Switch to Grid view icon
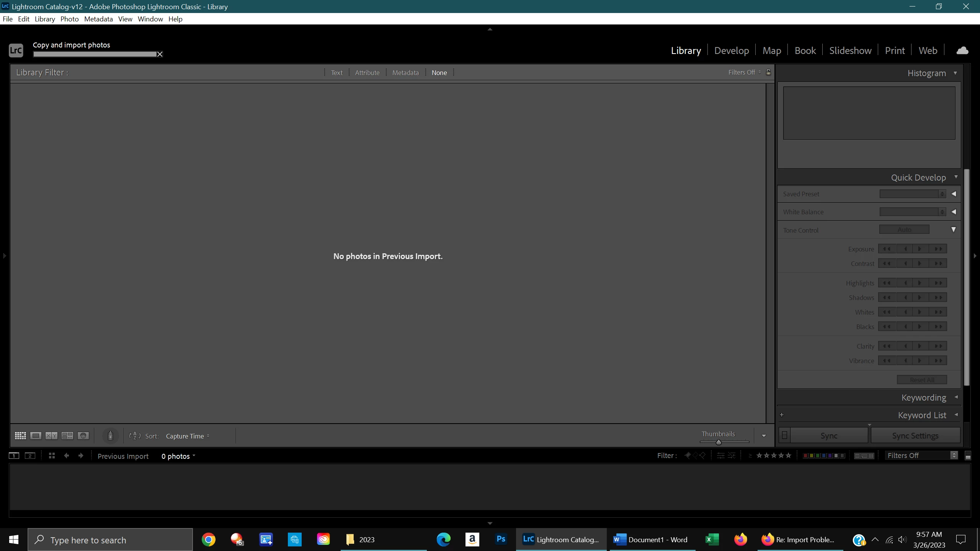 (20, 435)
